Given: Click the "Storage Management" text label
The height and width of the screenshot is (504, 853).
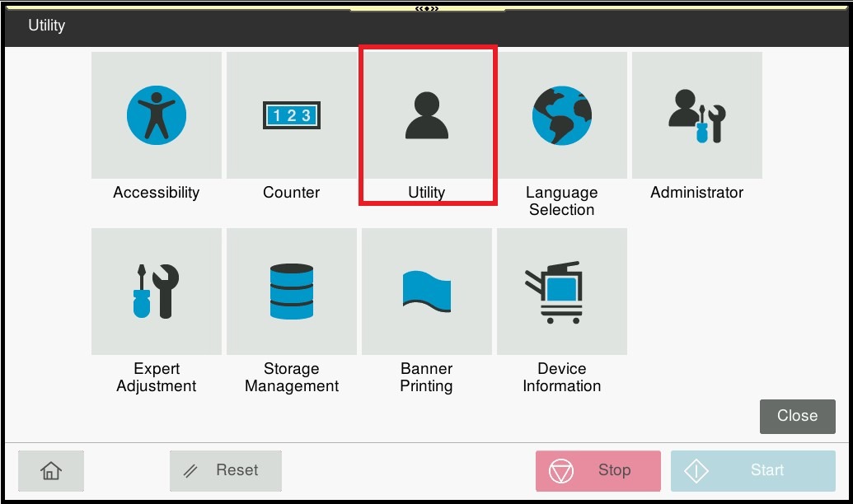Looking at the screenshot, I should coord(292,377).
